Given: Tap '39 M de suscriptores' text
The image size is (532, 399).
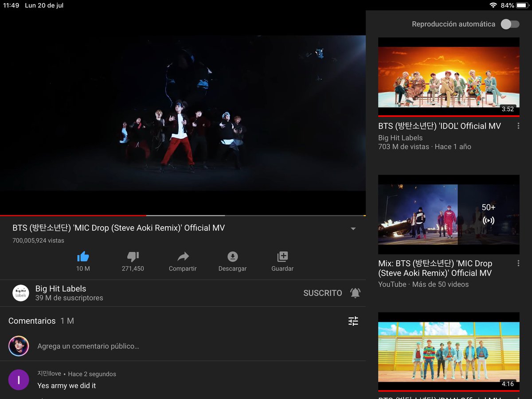Looking at the screenshot, I should [x=69, y=298].
